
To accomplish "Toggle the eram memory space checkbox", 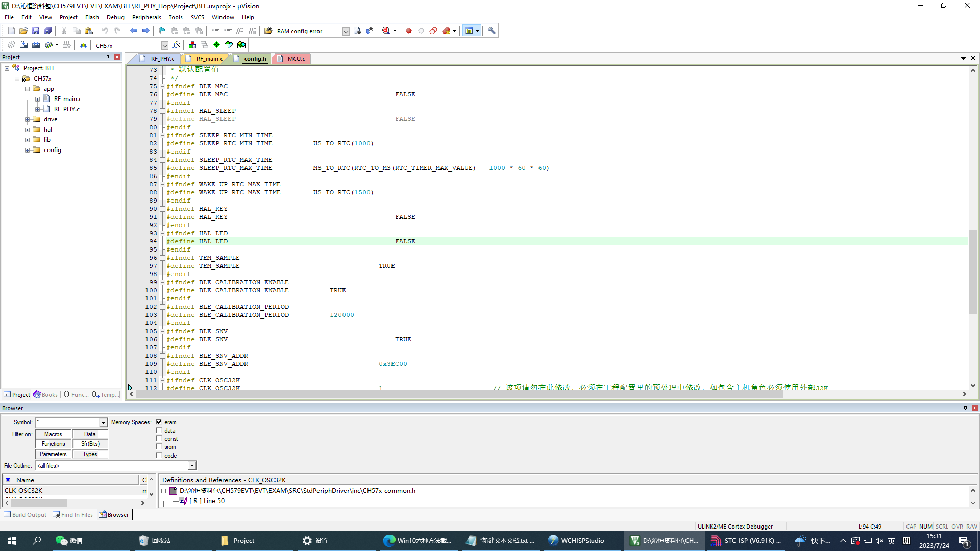I will coord(159,422).
